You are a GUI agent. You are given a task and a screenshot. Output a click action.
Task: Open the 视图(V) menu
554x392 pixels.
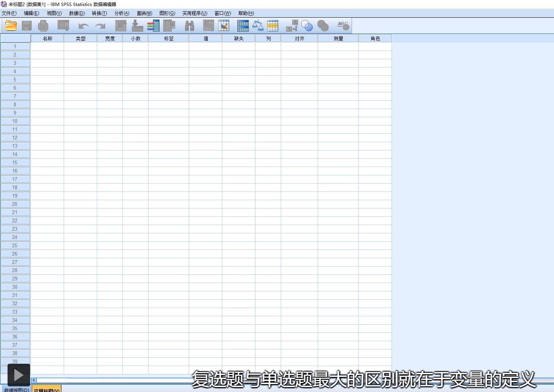click(x=54, y=13)
